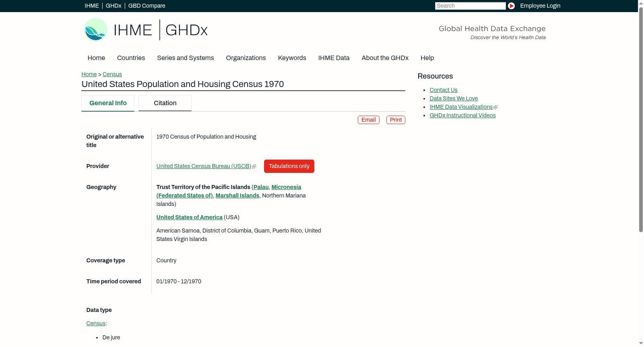Click the scrollbar down arrow

pos(641,343)
